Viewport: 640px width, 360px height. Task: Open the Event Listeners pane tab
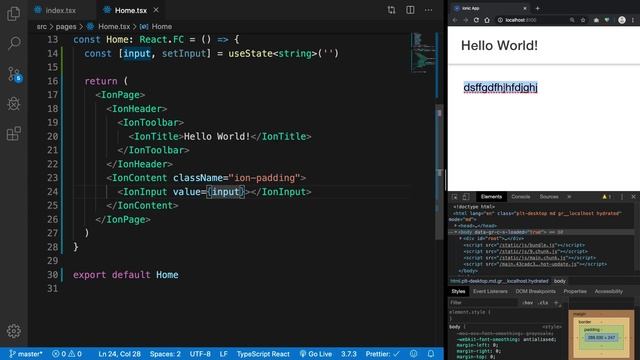[490, 291]
